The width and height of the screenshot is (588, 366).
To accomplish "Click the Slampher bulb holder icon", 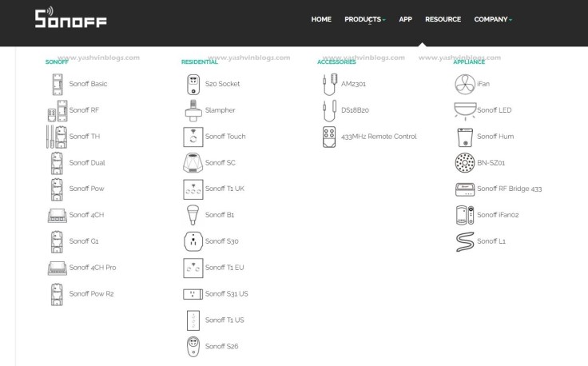I will pos(193,110).
